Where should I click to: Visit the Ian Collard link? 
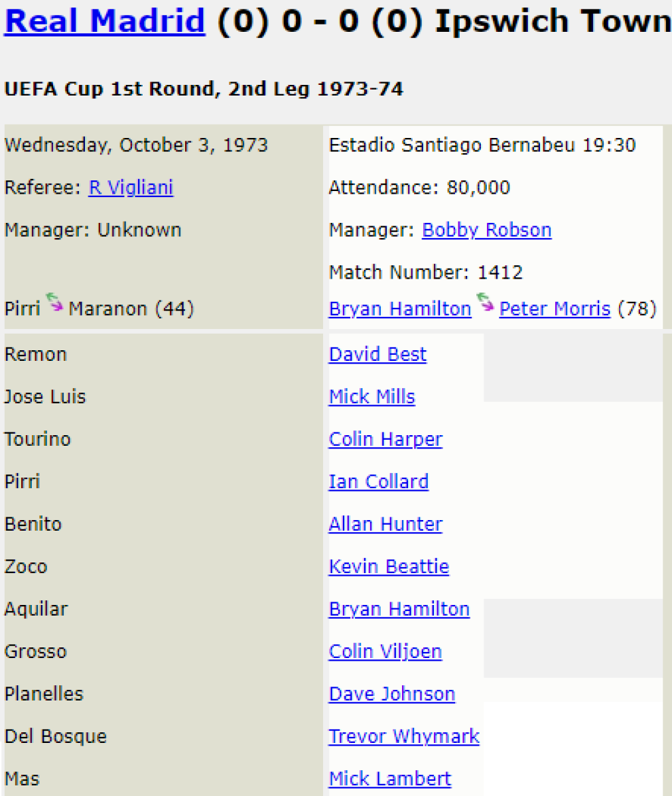tap(378, 482)
